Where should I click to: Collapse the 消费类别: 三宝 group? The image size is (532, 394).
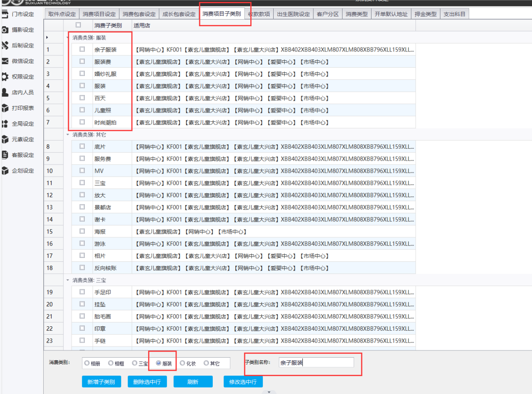click(68, 280)
